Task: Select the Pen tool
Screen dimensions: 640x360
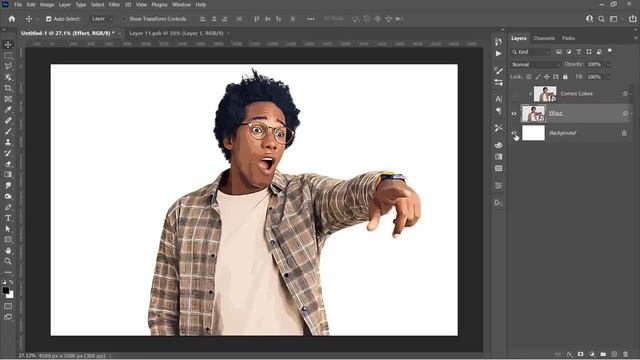Action: (8, 207)
